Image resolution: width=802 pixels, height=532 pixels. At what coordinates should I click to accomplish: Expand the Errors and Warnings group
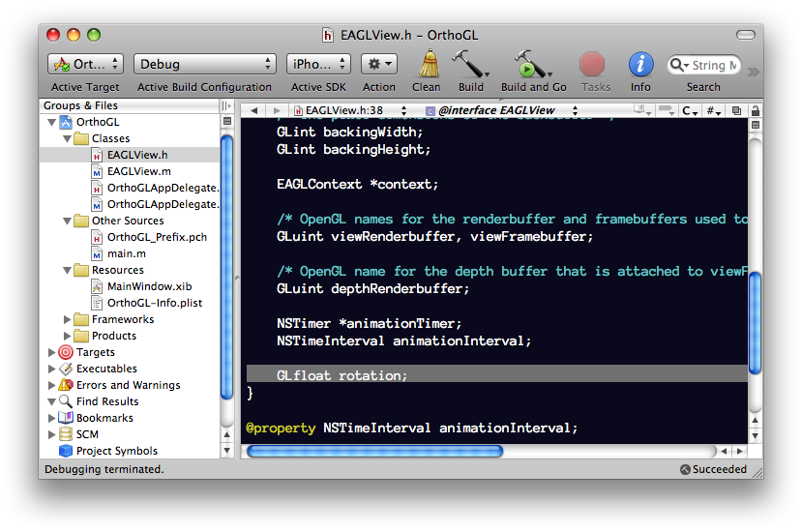(51, 385)
